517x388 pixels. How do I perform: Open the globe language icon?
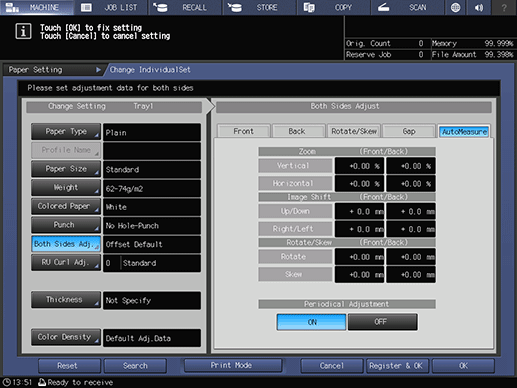[x=455, y=7]
